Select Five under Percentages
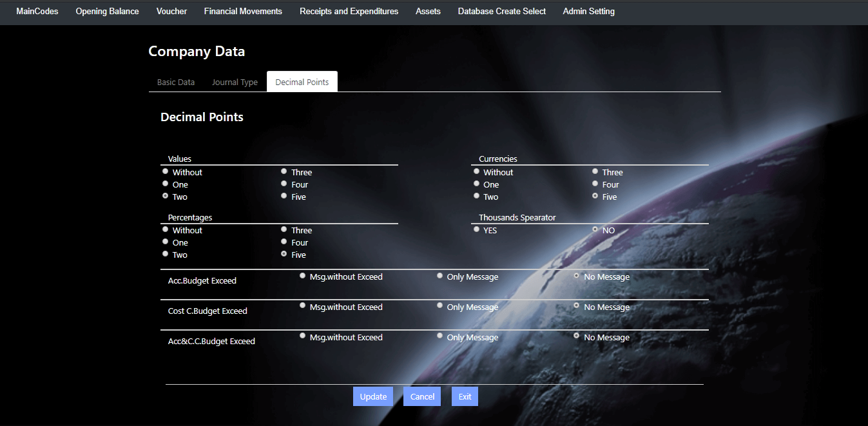868x426 pixels. coord(284,254)
